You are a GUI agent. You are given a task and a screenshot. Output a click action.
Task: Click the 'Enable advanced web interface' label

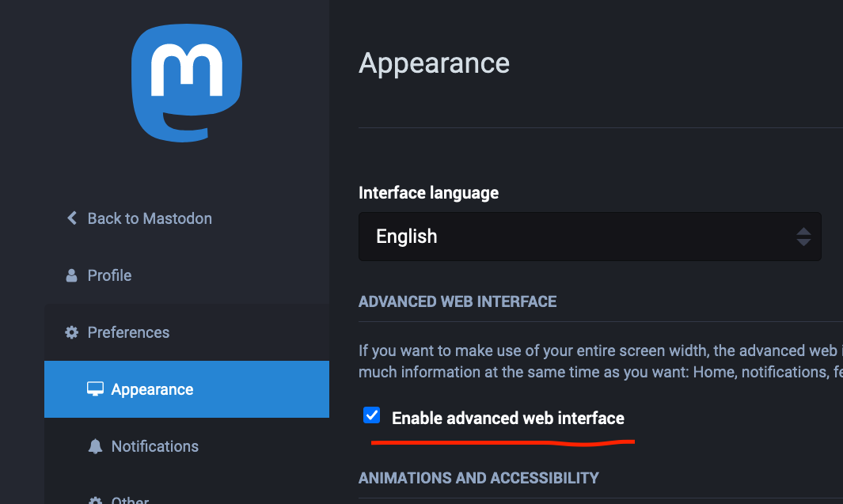[507, 418]
